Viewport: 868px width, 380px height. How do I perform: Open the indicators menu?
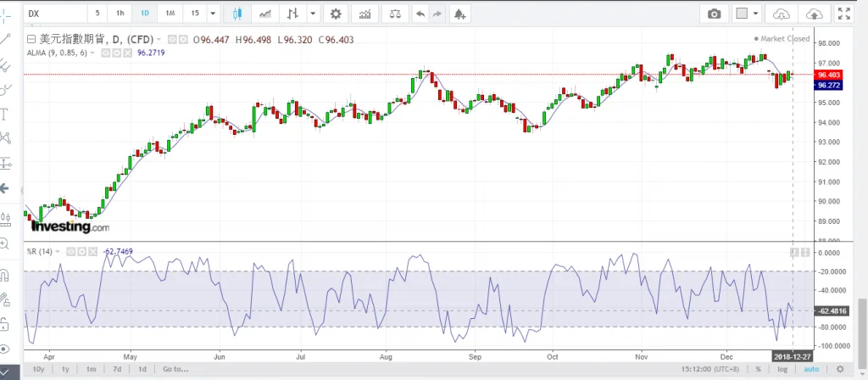(364, 14)
